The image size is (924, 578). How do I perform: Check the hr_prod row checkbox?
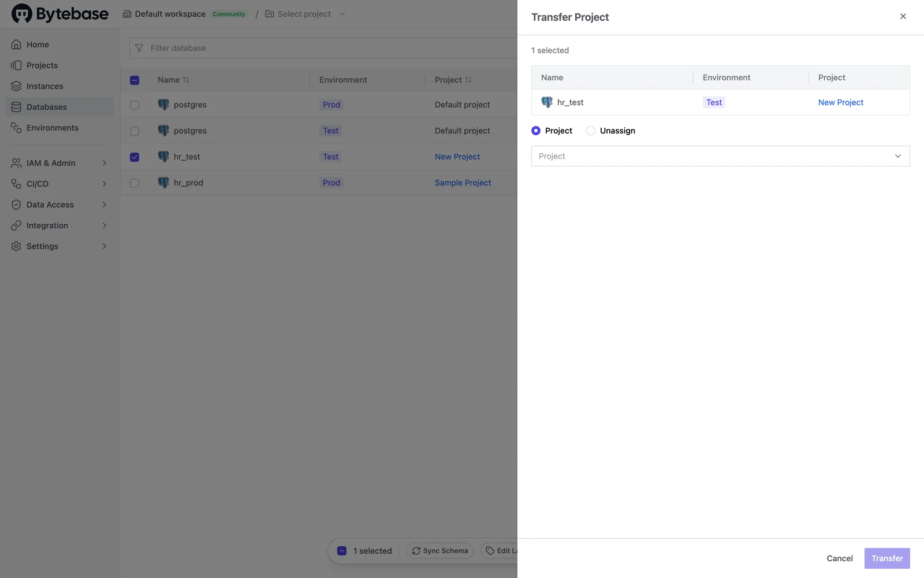[135, 183]
